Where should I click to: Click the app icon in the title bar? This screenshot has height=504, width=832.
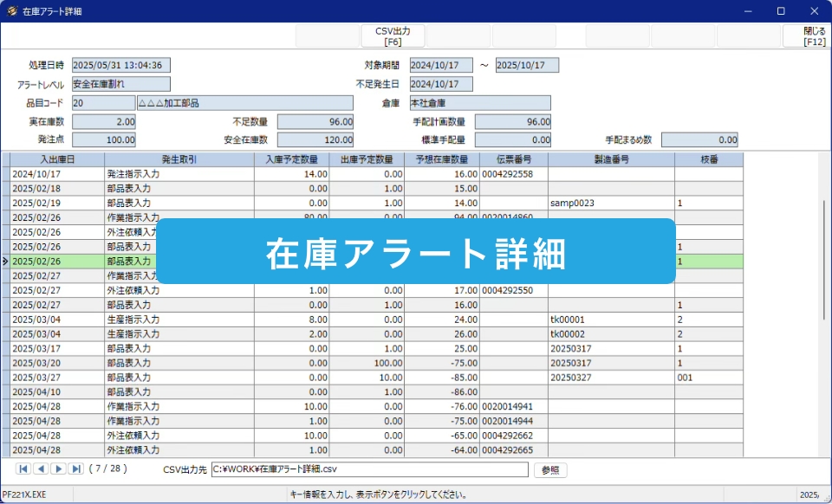[12, 11]
